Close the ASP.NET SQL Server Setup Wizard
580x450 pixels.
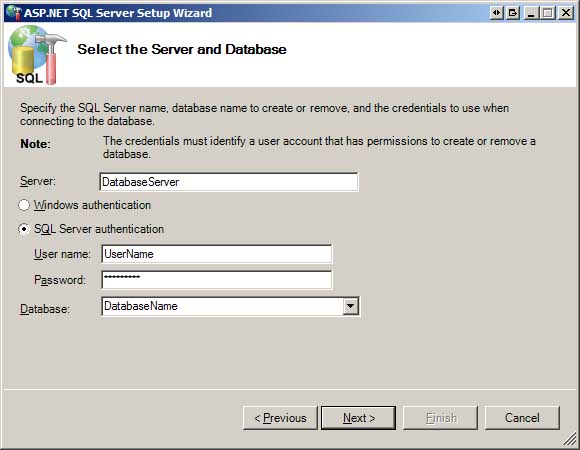566,13
